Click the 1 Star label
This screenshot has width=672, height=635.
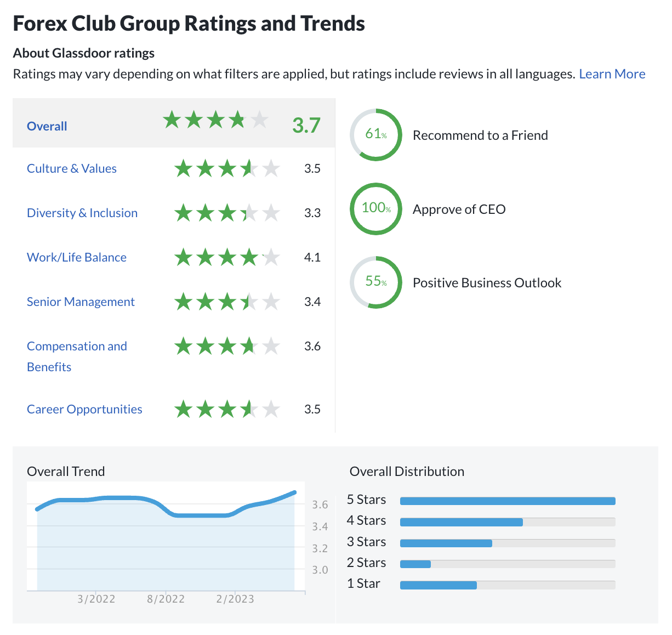pyautogui.click(x=363, y=583)
